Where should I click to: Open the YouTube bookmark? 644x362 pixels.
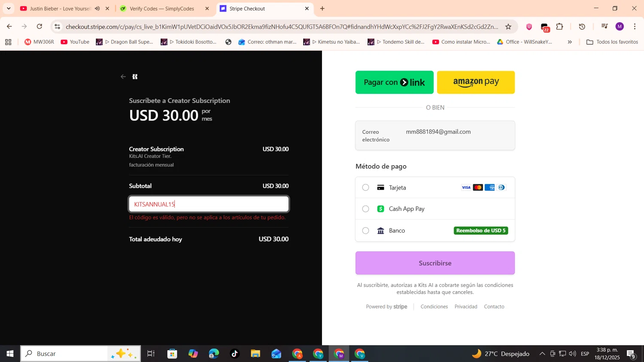click(75, 42)
